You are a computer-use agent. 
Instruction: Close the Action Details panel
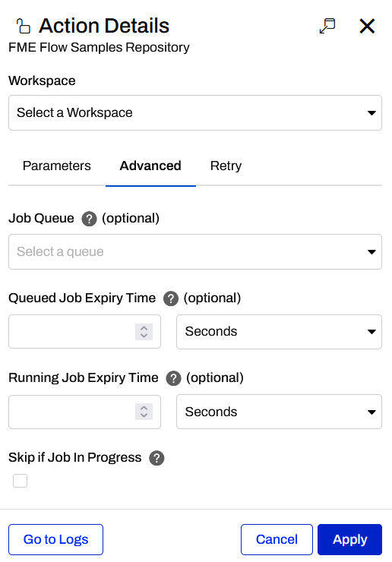coord(367,26)
